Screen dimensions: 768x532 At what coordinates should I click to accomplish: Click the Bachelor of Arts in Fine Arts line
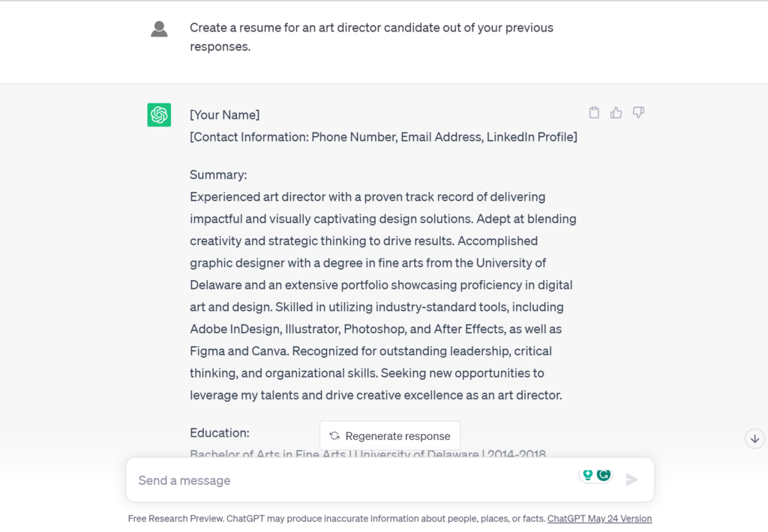(x=367, y=454)
